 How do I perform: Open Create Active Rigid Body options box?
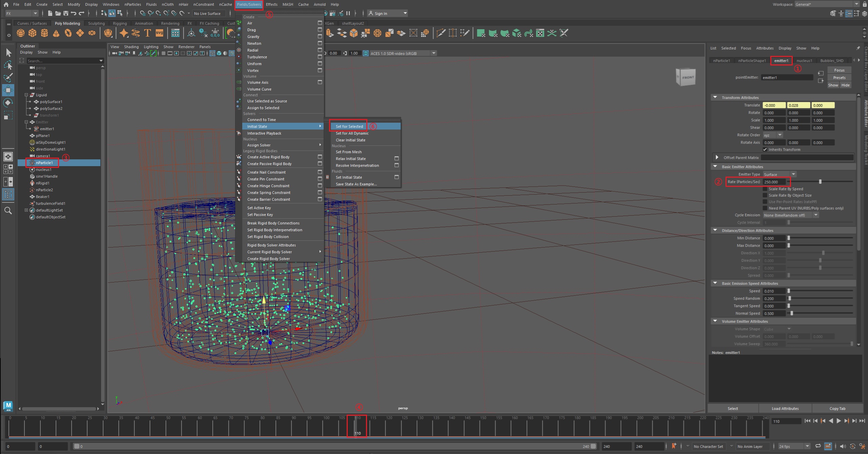320,157
